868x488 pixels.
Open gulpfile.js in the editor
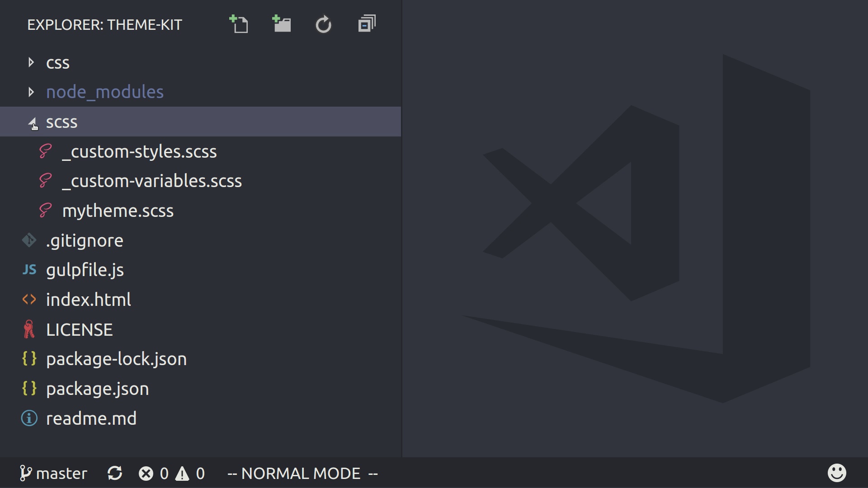85,270
